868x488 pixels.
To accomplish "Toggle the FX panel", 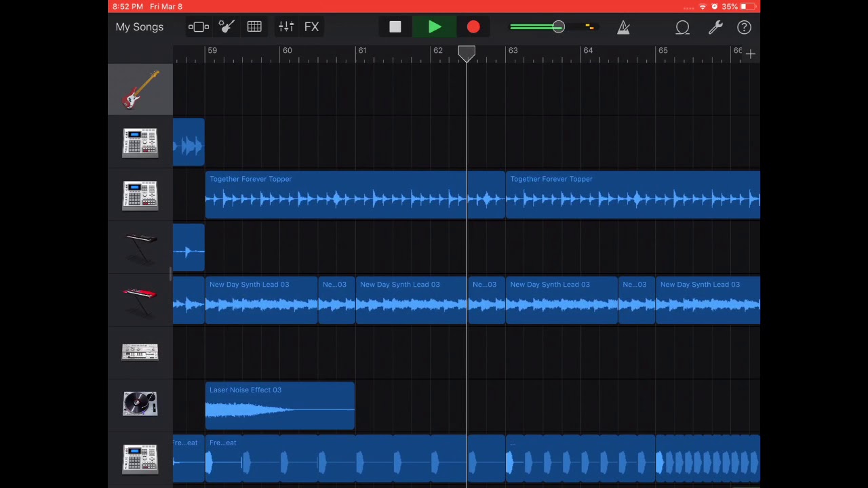I will coord(311,27).
